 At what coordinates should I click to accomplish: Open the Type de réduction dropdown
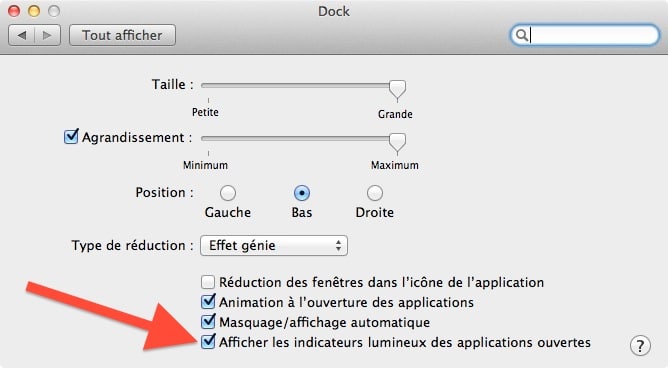[274, 245]
